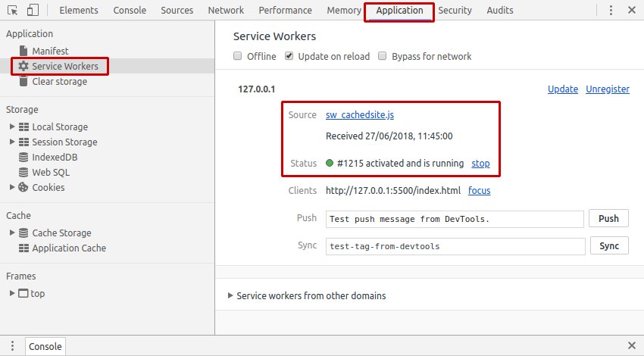
Task: Expand the top frame node
Action: (x=12, y=293)
